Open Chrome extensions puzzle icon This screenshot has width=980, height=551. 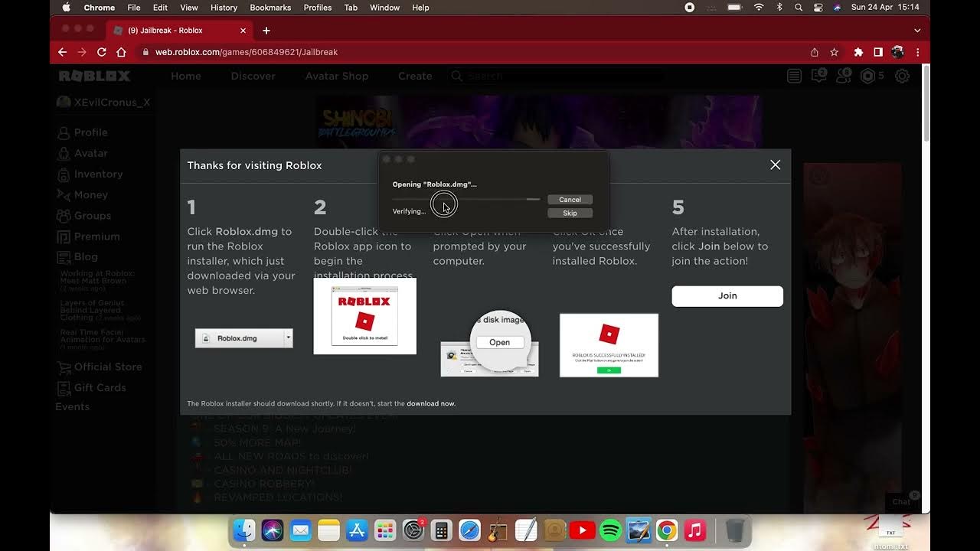click(858, 52)
